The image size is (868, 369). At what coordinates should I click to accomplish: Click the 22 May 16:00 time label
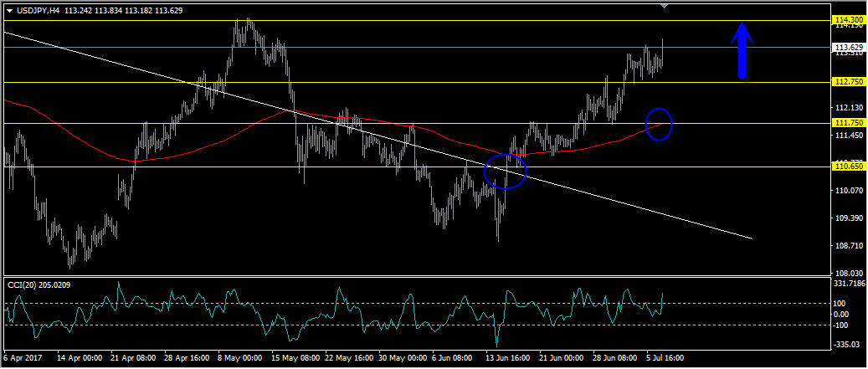pyautogui.click(x=349, y=358)
